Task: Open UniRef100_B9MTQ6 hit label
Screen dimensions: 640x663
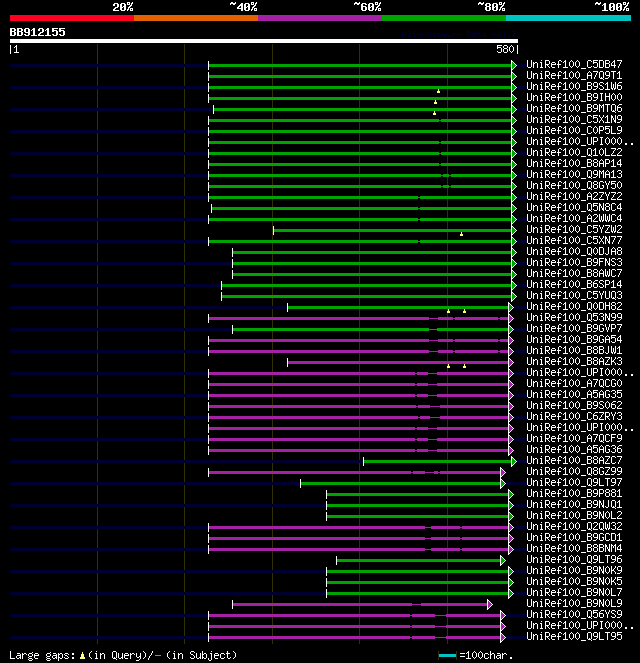Action: (x=574, y=108)
